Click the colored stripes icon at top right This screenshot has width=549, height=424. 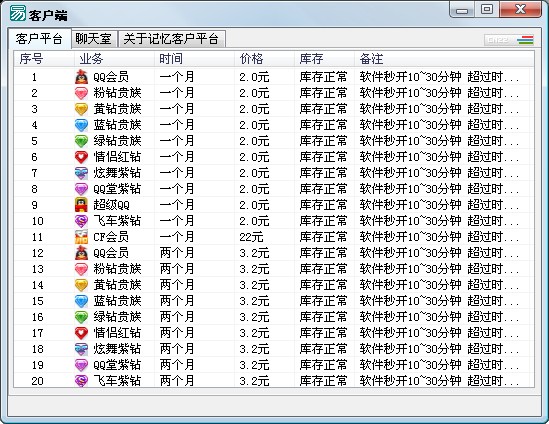click(525, 40)
